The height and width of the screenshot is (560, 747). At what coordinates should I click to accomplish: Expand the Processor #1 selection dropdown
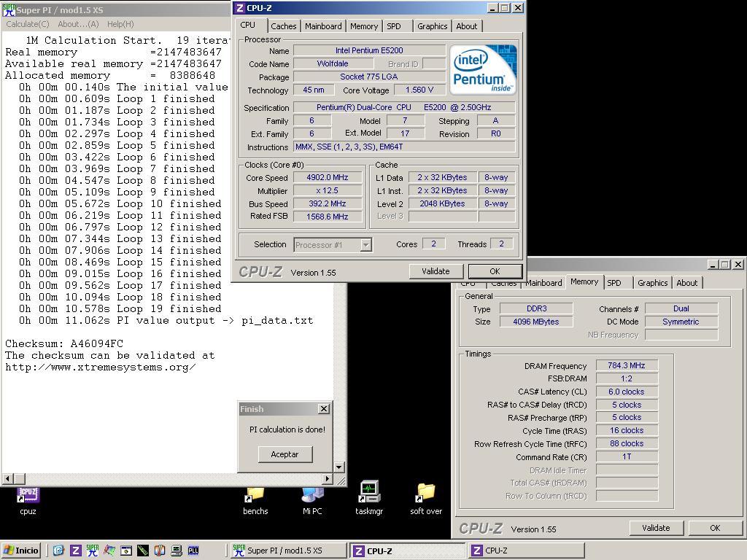click(365, 245)
